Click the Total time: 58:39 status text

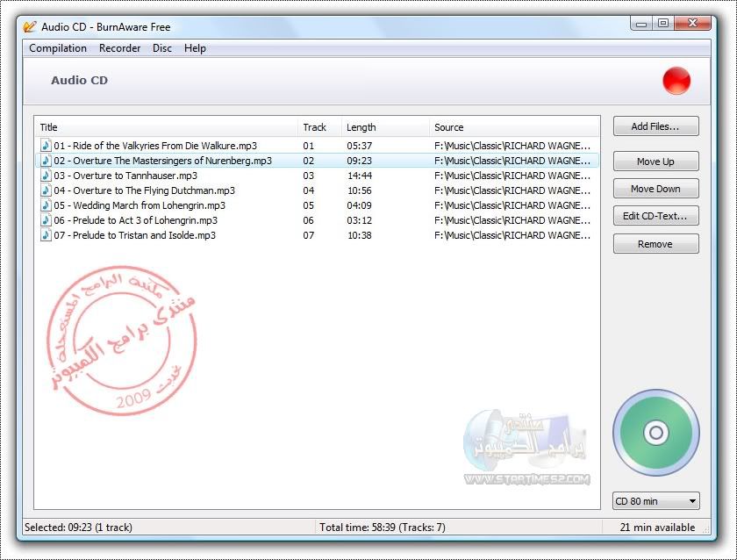click(x=383, y=528)
